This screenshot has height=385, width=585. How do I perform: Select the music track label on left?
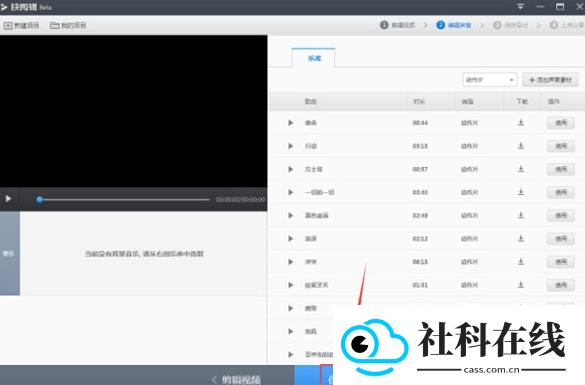pyautogui.click(x=10, y=253)
